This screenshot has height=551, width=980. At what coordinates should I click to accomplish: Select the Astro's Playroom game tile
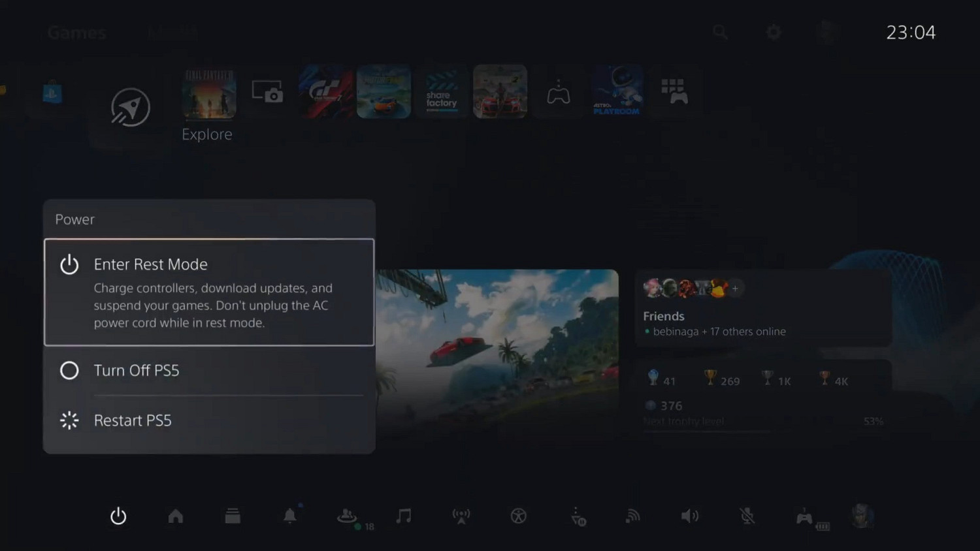pos(617,91)
